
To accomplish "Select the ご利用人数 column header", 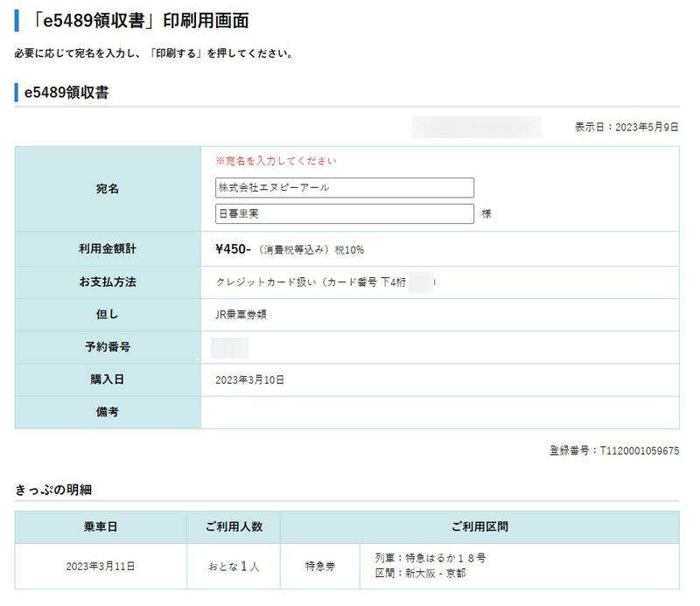I will tap(234, 527).
